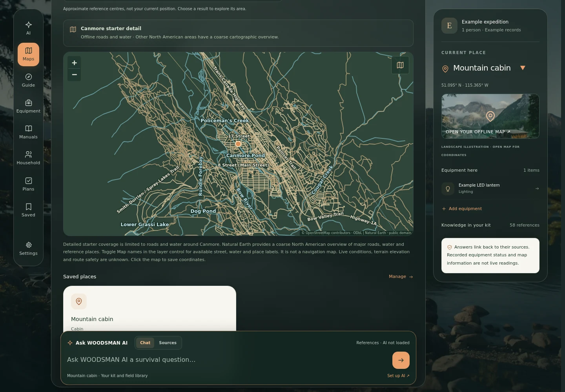The image size is (565, 392).
Task: Click the shield icon in answers note
Action: [x=450, y=247]
